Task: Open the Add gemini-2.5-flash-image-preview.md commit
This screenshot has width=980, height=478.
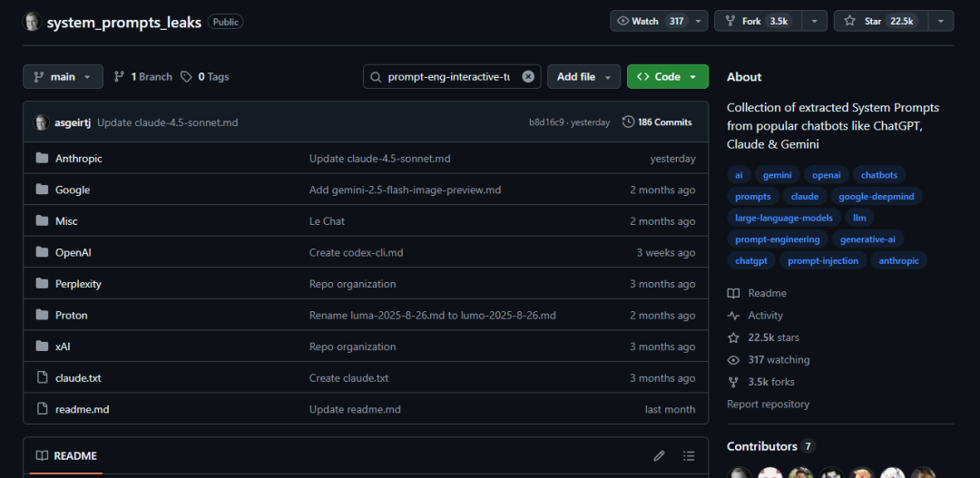Action: pyautogui.click(x=405, y=190)
